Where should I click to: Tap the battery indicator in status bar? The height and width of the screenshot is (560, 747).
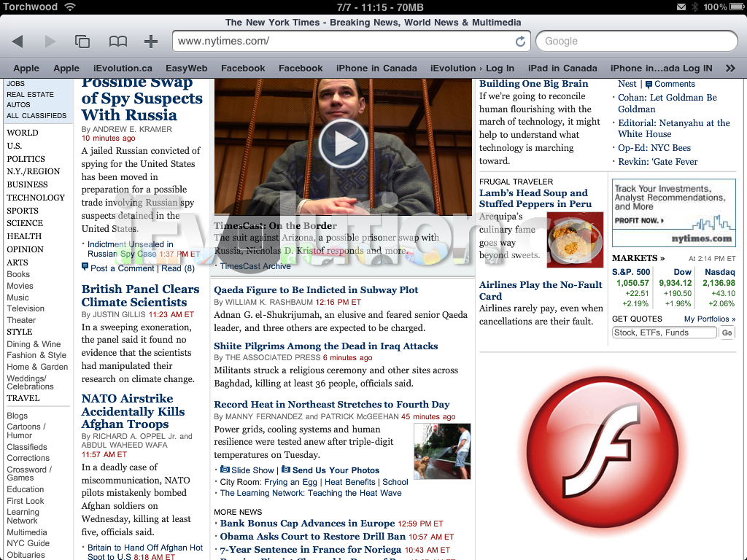[738, 7]
